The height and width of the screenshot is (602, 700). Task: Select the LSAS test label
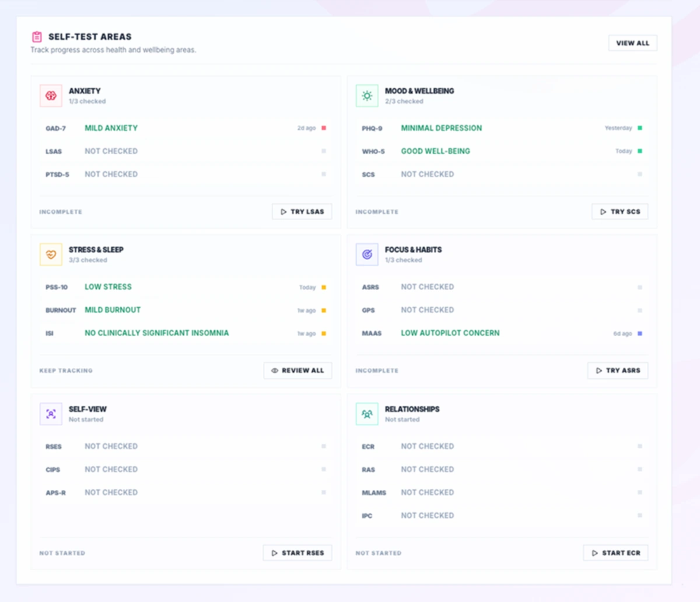54,152
